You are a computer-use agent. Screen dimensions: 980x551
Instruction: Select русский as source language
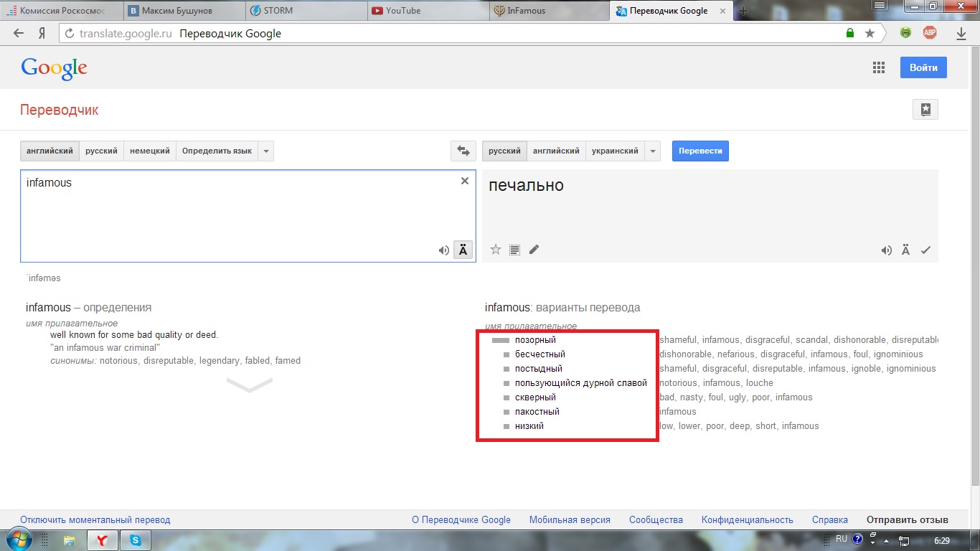[x=101, y=151]
